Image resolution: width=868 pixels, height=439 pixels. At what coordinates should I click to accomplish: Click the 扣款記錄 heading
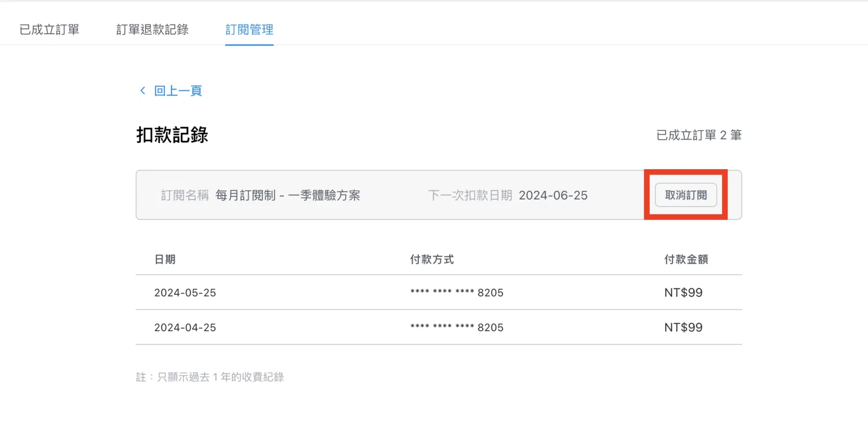point(172,135)
